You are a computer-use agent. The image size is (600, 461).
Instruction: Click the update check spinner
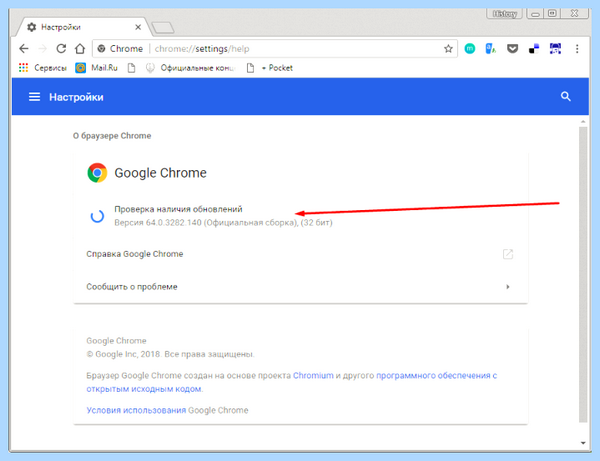[x=97, y=216]
